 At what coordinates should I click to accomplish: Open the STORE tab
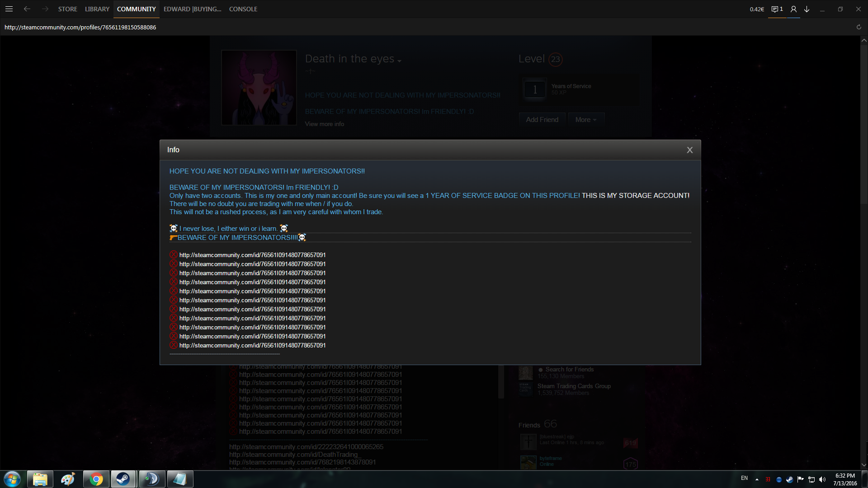pyautogui.click(x=67, y=9)
